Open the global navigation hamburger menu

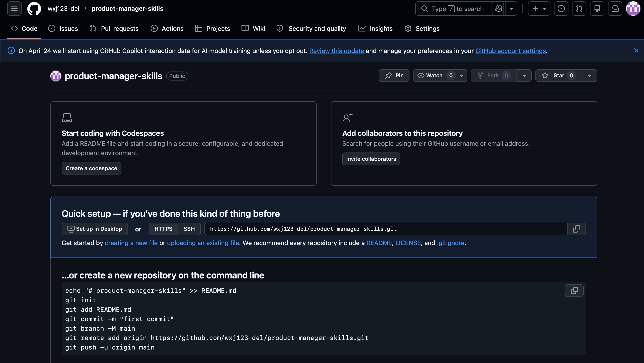tap(14, 9)
